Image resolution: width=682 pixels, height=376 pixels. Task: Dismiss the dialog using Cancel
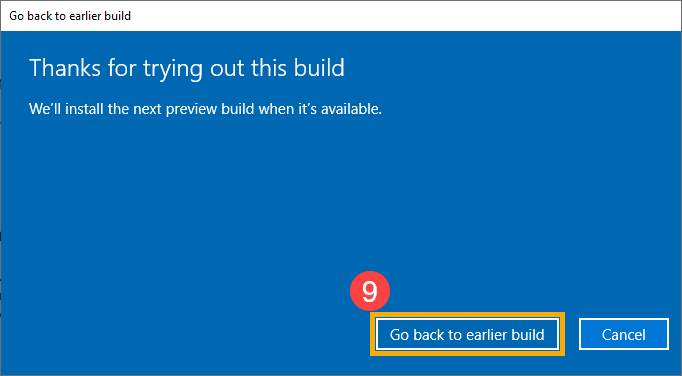pyautogui.click(x=624, y=334)
